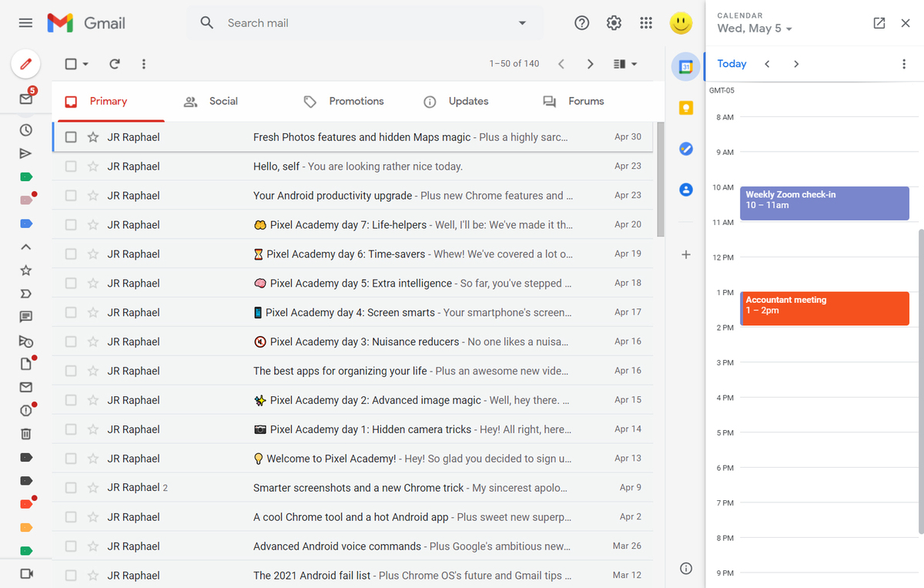This screenshot has height=588, width=924.
Task: Open the Important marker icon in sidebar
Action: tap(25, 294)
